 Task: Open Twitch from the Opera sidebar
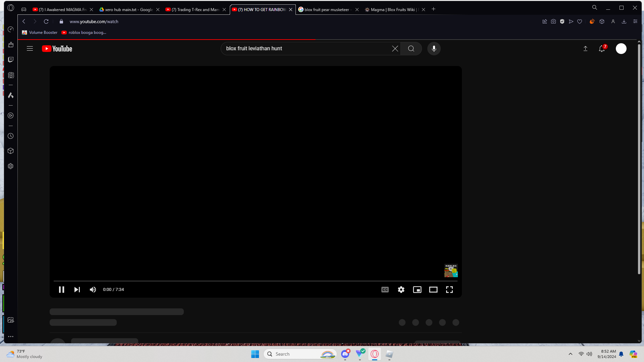click(11, 60)
